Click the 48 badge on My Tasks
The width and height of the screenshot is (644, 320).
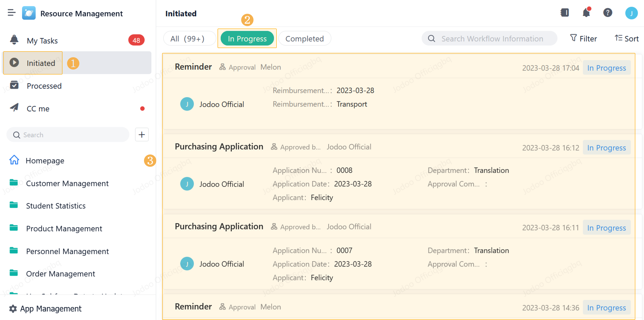tap(136, 40)
